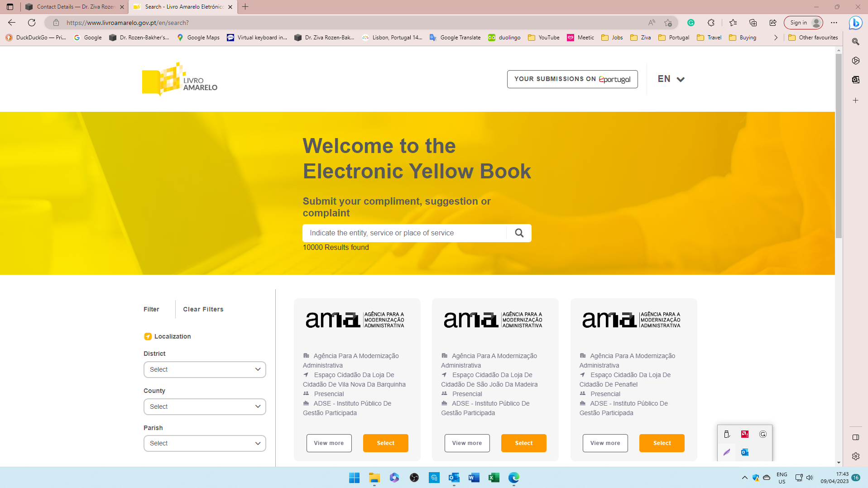The height and width of the screenshot is (488, 868).
Task: Open the Favourites list icon
Action: tap(733, 23)
